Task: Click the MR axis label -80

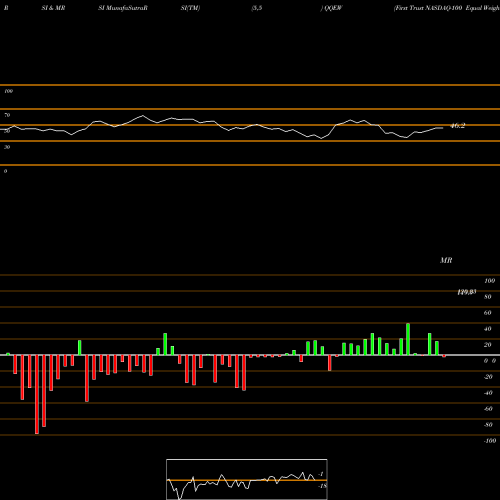Action: point(488,425)
